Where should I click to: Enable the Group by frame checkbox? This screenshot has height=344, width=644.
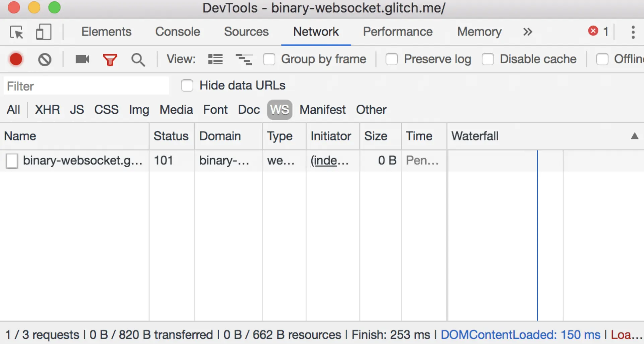coord(269,59)
